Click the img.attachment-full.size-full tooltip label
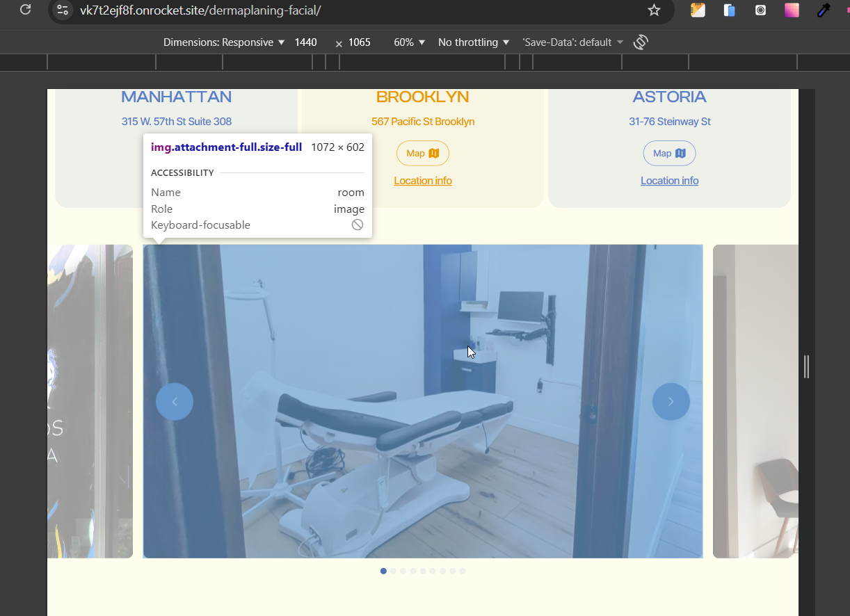The width and height of the screenshot is (850, 616). pos(226,147)
